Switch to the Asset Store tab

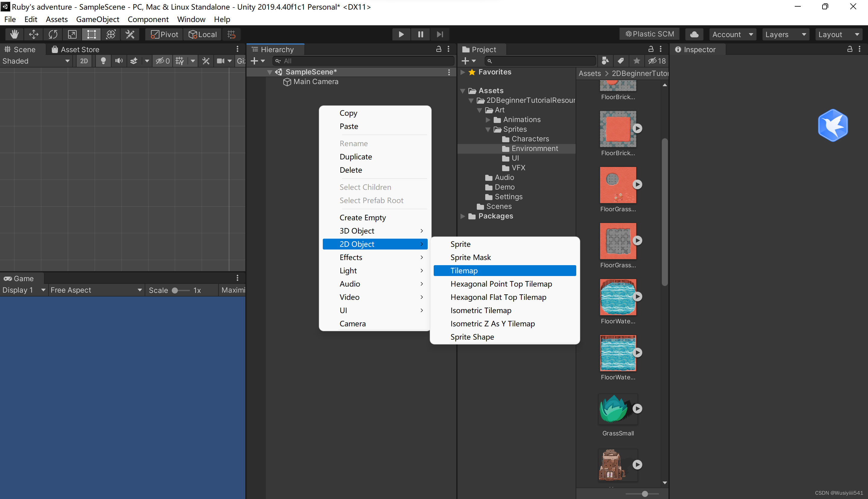coord(75,49)
